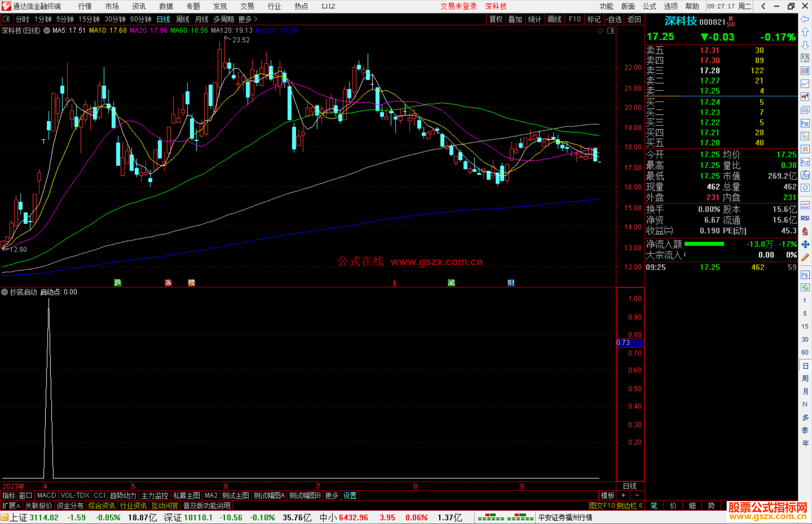Click the pencil drawing tool icon

pos(805,257)
